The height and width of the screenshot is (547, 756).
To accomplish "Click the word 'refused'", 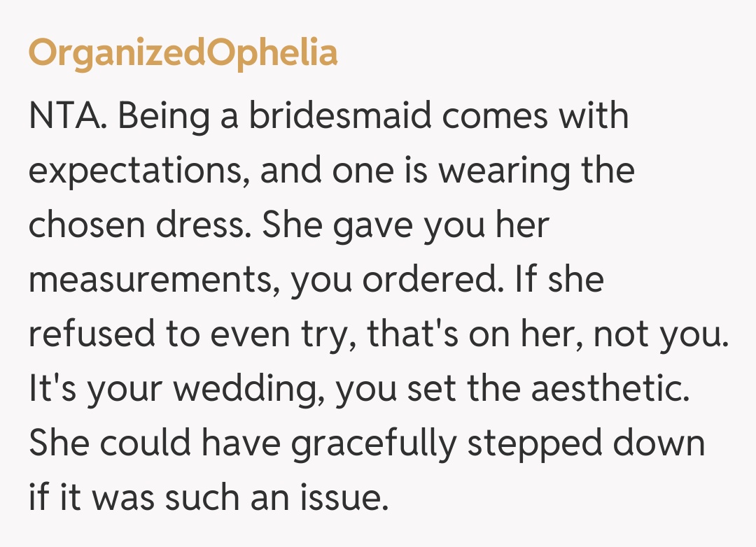I will (x=87, y=334).
